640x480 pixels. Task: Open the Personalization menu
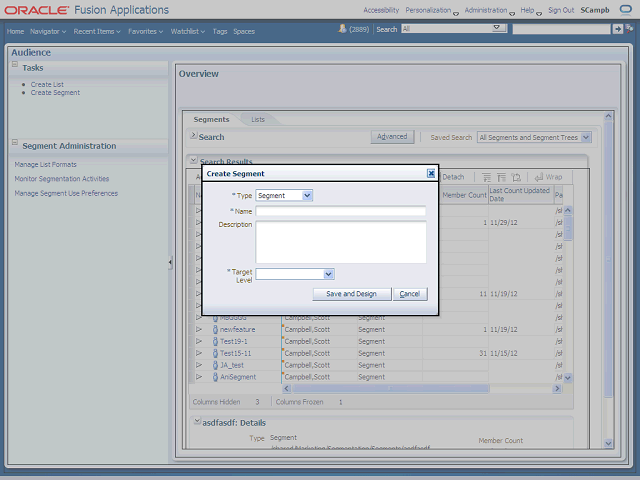pos(432,10)
